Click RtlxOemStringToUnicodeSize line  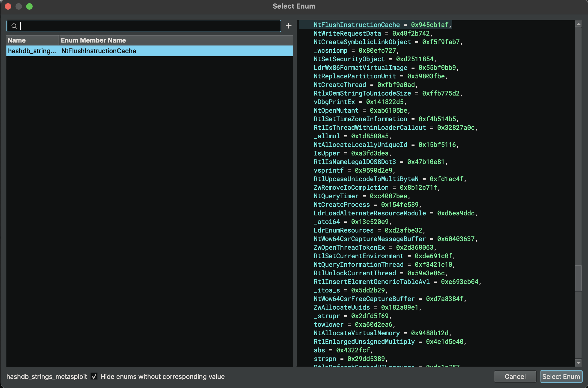388,93
